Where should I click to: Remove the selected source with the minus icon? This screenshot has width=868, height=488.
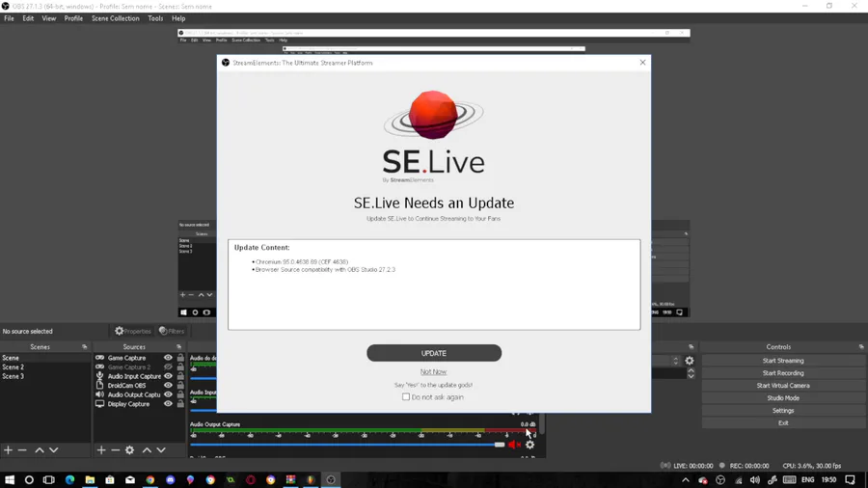click(115, 450)
